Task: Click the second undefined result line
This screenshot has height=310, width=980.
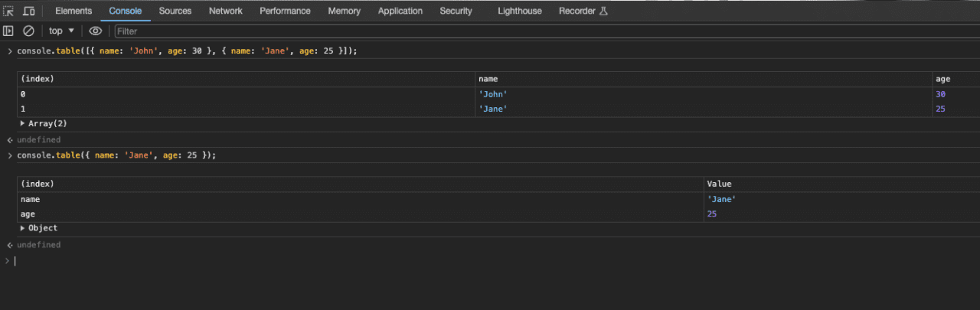Action: click(38, 245)
